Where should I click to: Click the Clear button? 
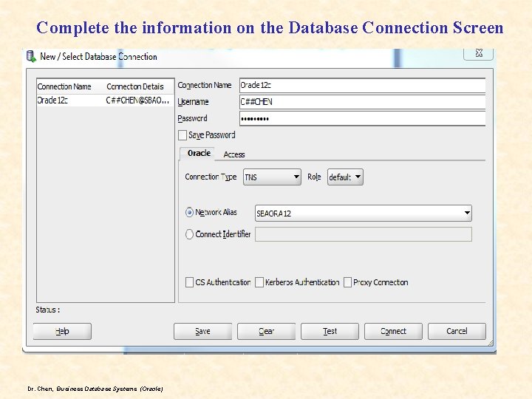(x=266, y=331)
